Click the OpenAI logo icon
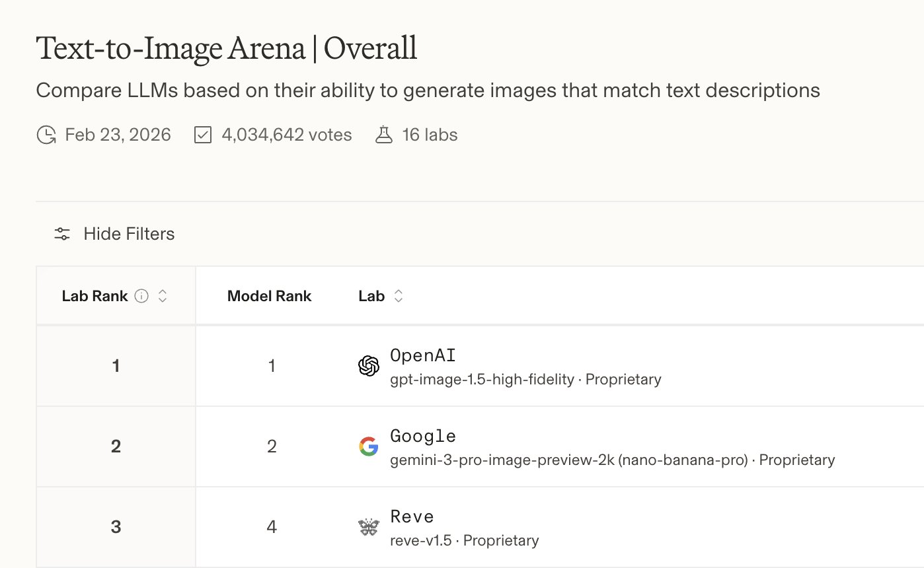Screen dimensions: 924x568 coord(368,366)
